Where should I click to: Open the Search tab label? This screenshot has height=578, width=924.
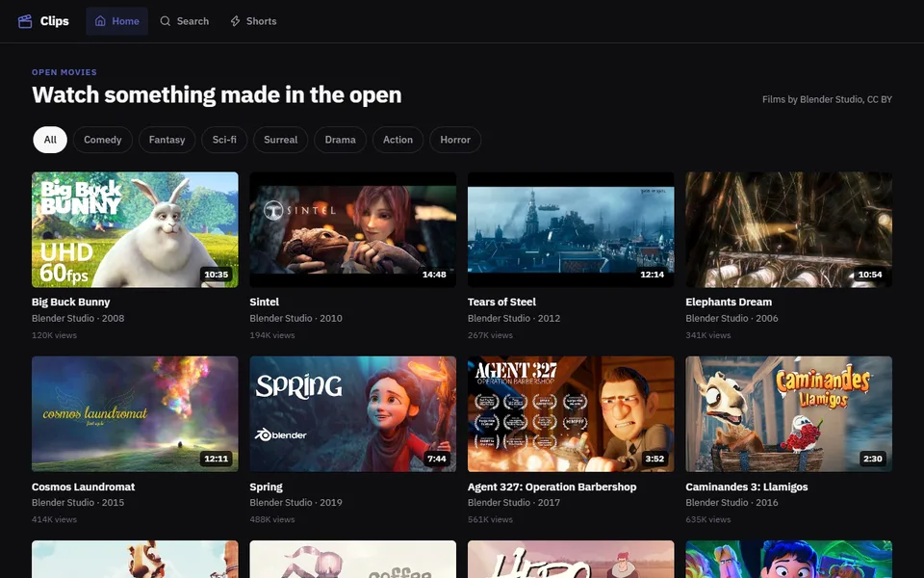tap(192, 21)
